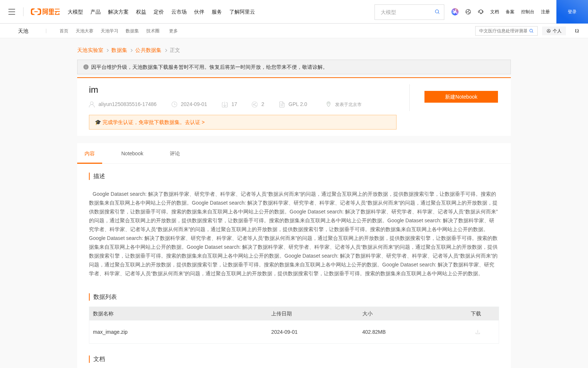Click the 数据名称 column header
Image resolution: width=588 pixels, height=368 pixels.
(103, 314)
